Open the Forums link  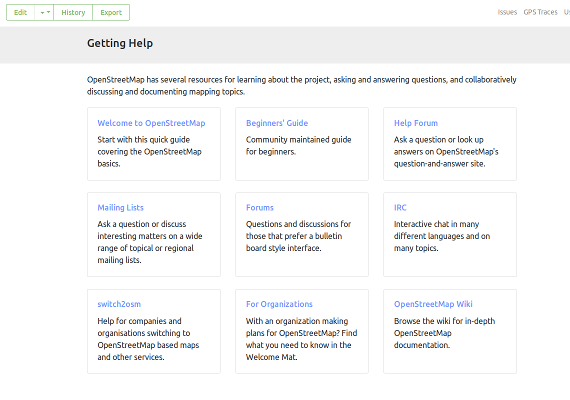(x=260, y=208)
